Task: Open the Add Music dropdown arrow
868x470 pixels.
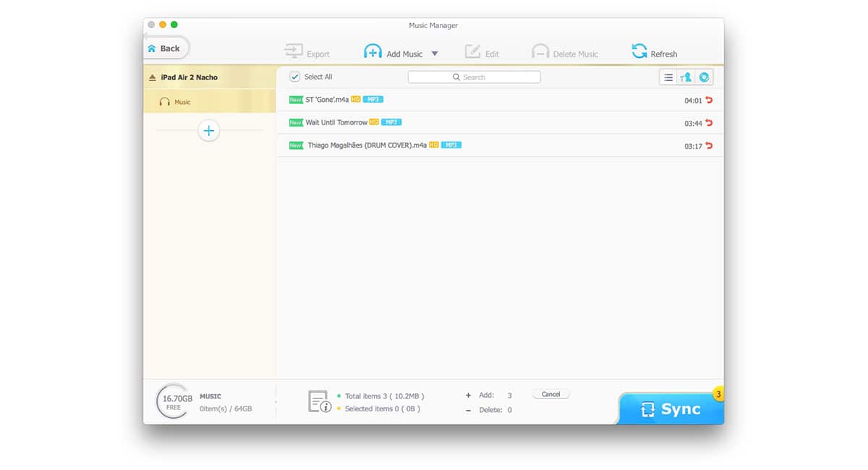Action: [x=435, y=54]
